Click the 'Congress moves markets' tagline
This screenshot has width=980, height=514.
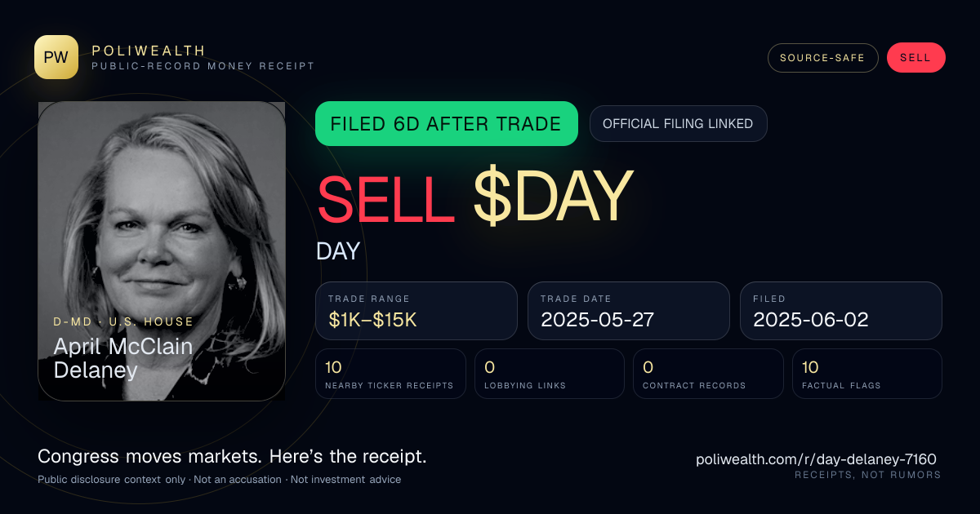click(232, 457)
